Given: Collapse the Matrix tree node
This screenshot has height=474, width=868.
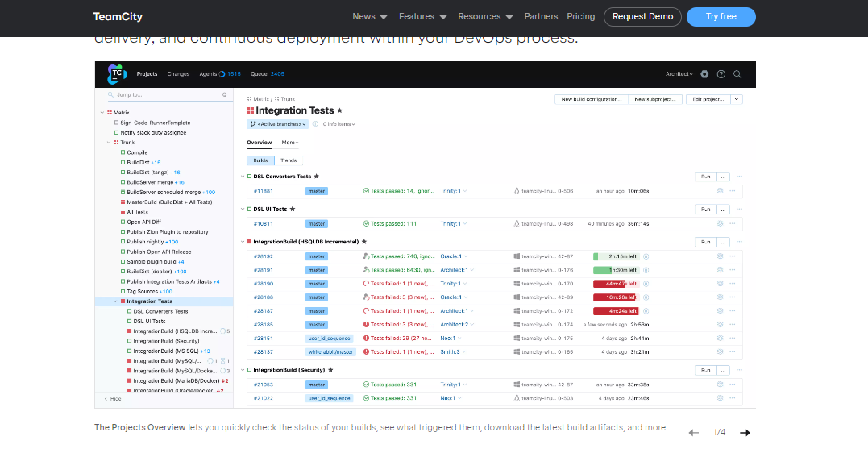Looking at the screenshot, I should tap(102, 113).
